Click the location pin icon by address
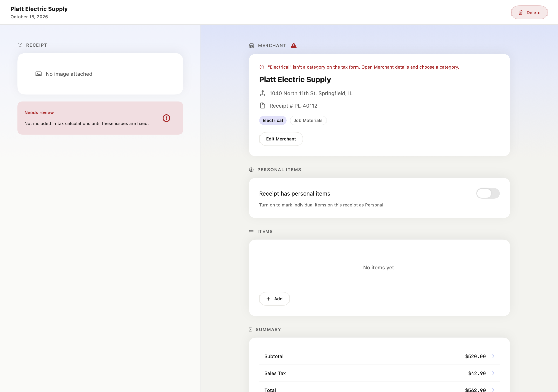 (262, 93)
